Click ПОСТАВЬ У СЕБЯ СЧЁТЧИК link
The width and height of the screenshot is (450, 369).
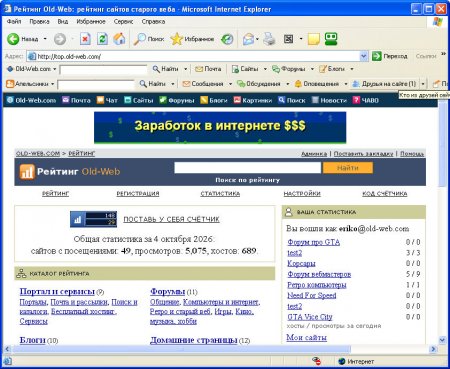(x=171, y=219)
